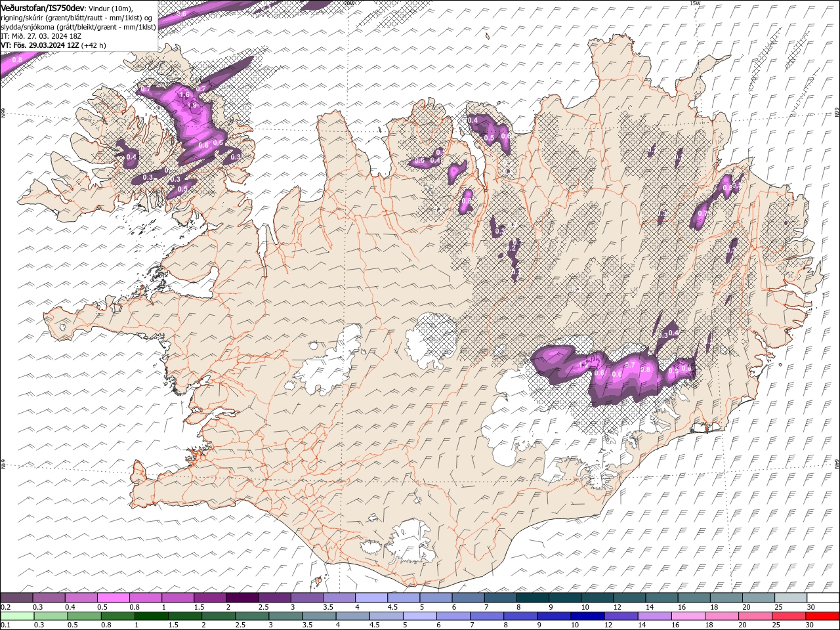
Task: Click the '15W' longitude label along the map's upper edge
Action: (695, 3)
